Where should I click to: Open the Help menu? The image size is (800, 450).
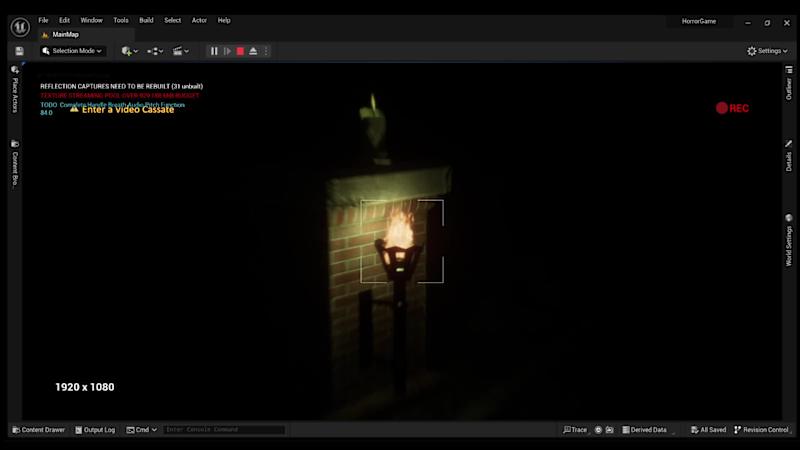224,20
